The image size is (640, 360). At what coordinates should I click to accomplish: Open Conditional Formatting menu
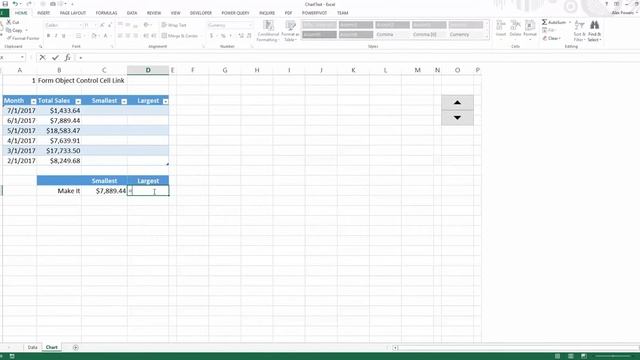tap(268, 31)
